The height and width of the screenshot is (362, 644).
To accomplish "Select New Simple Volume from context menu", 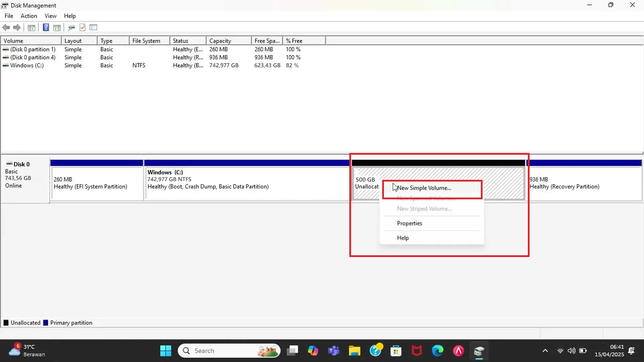I will tap(424, 188).
